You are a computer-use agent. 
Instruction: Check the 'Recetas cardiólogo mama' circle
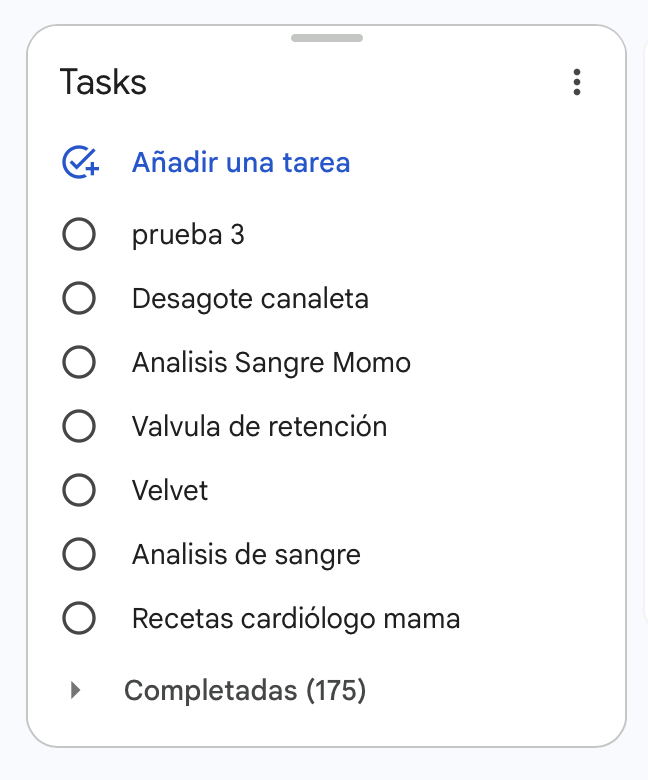click(79, 619)
